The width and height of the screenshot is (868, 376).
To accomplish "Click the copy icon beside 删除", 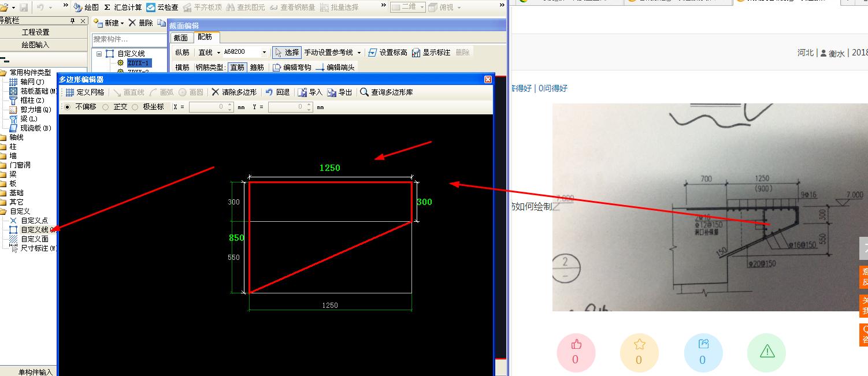I will point(162,23).
